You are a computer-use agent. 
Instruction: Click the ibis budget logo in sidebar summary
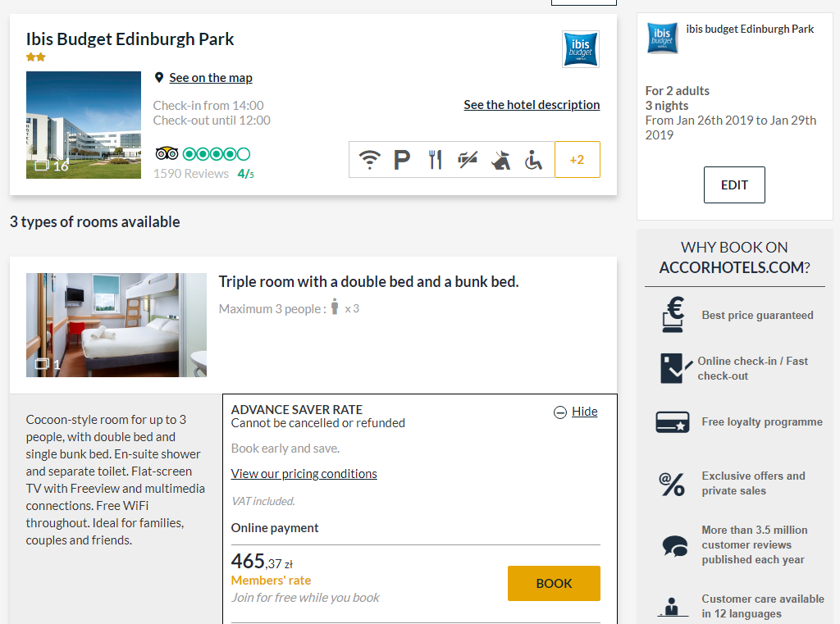662,38
